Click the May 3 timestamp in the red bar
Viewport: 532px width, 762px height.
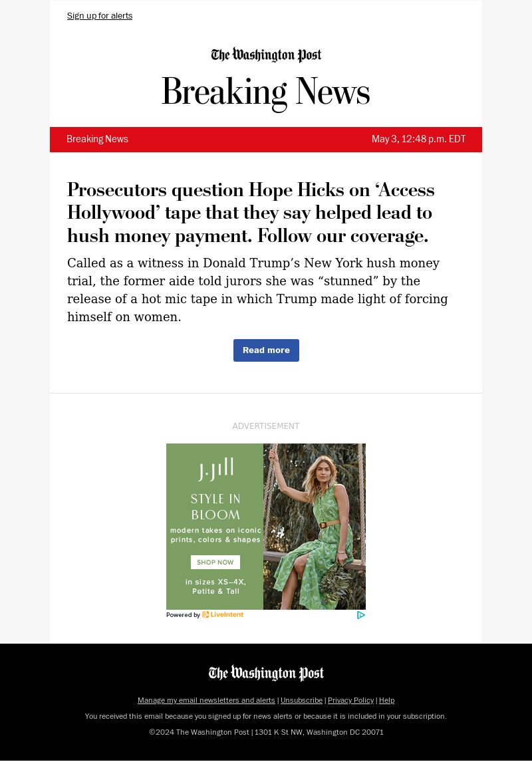pyautogui.click(x=418, y=139)
